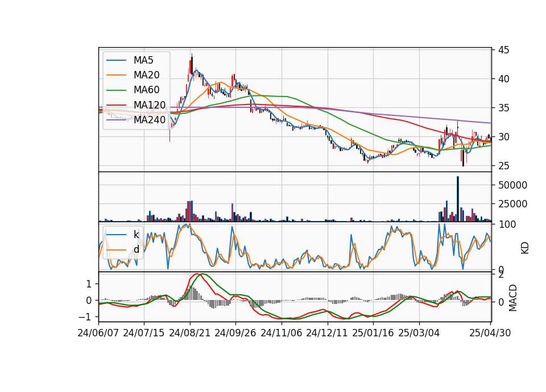
Task: Click the price axis value 45
Action: (x=504, y=50)
